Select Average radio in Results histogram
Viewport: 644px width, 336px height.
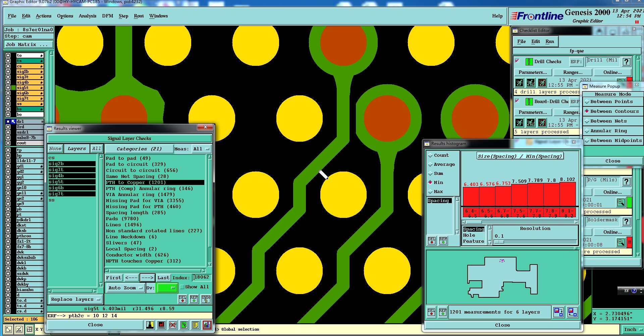(430, 164)
